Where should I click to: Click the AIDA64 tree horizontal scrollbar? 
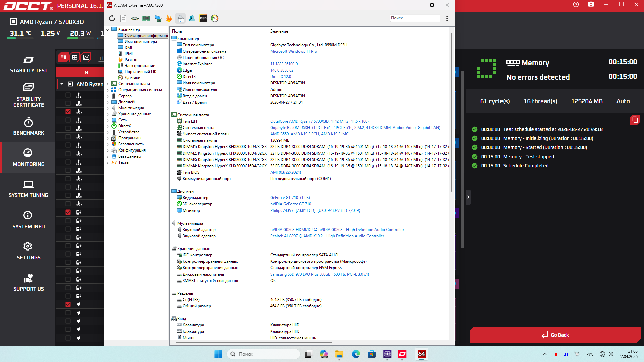coord(135,343)
